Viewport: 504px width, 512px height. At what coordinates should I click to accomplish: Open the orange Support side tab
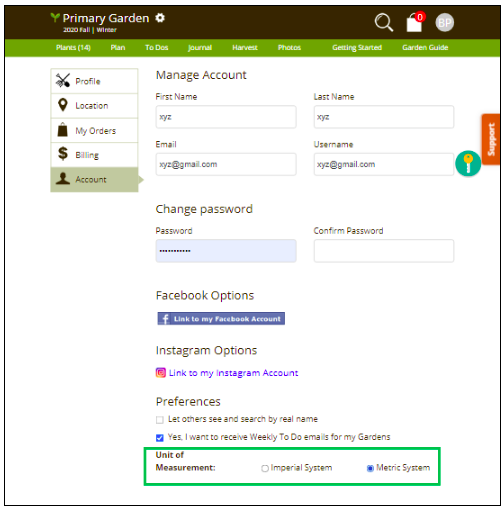coord(491,139)
